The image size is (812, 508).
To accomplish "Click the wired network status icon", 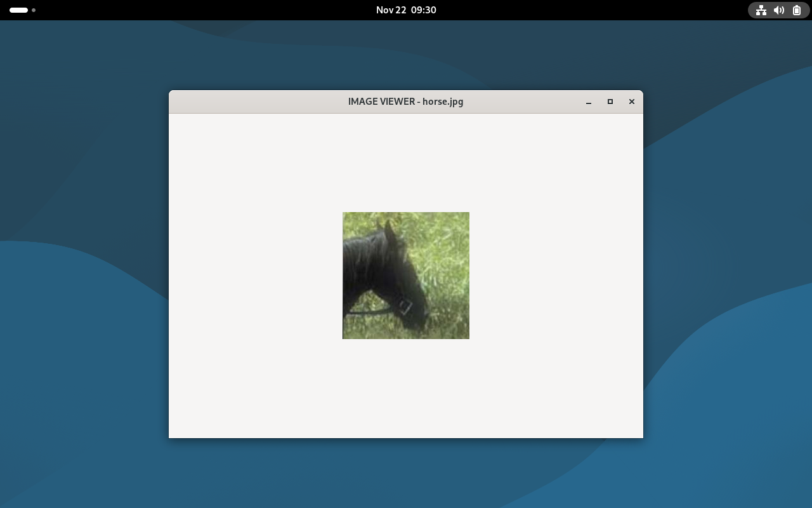I will (x=761, y=10).
